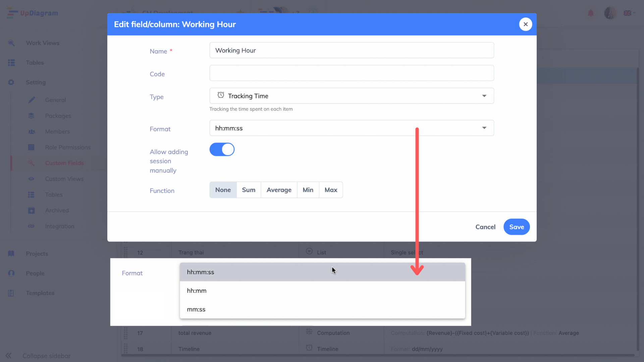This screenshot has width=644, height=362.
Task: Click the UpDiagram logo
Action: (33, 13)
